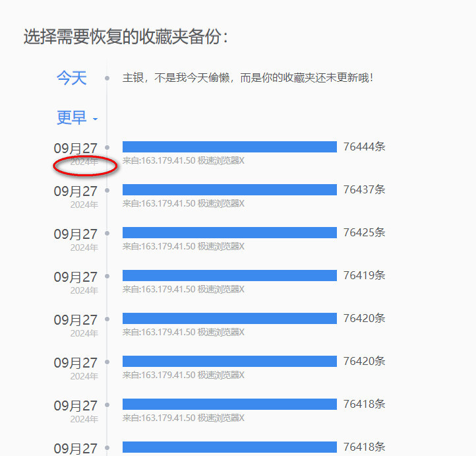The width and height of the screenshot is (476, 456).
Task: Click 2024年 label of 76437条 backup
Action: [84, 205]
